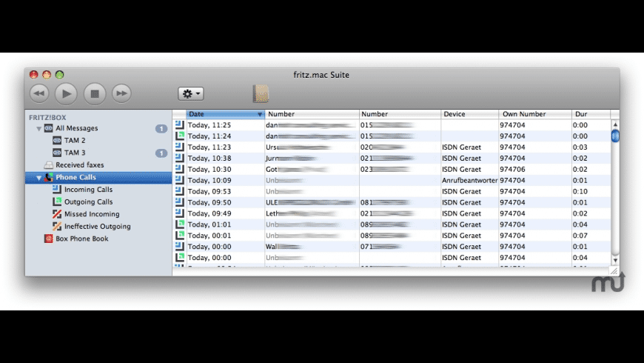Sort by the Dur column header
The height and width of the screenshot is (363, 644).
(591, 114)
